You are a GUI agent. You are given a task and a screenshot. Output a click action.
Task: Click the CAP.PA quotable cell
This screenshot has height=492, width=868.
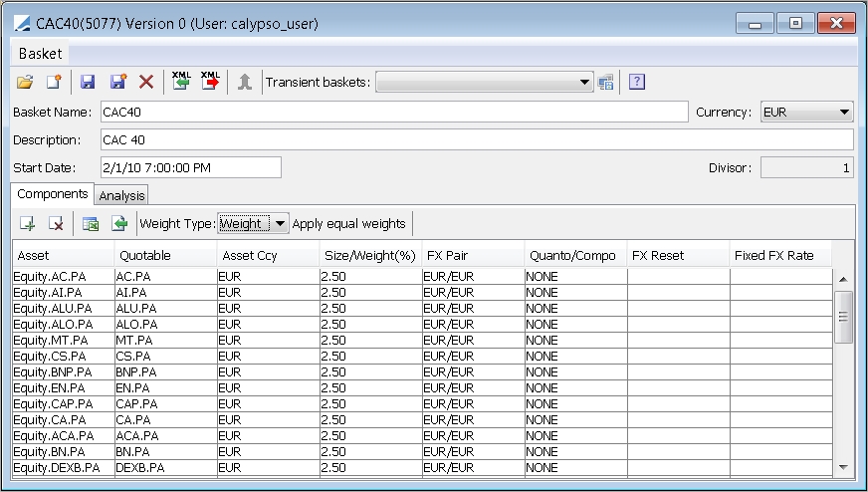tap(165, 404)
